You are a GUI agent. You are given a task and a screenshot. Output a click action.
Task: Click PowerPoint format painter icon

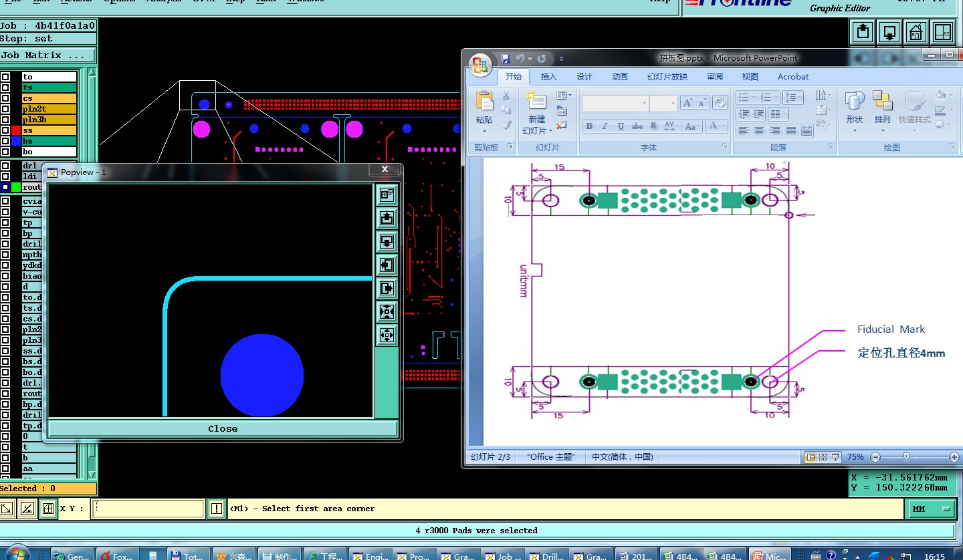[x=506, y=125]
